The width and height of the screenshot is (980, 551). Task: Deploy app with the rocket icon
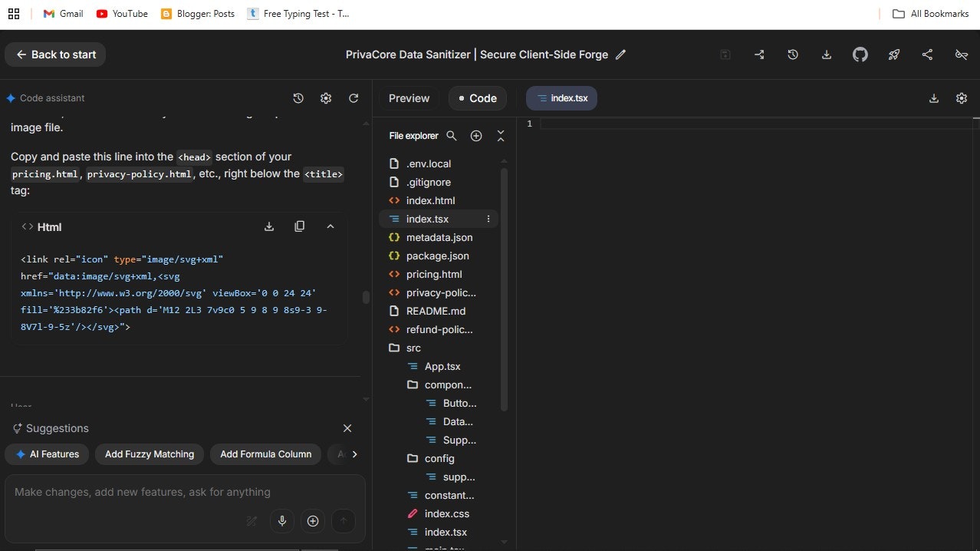point(894,54)
